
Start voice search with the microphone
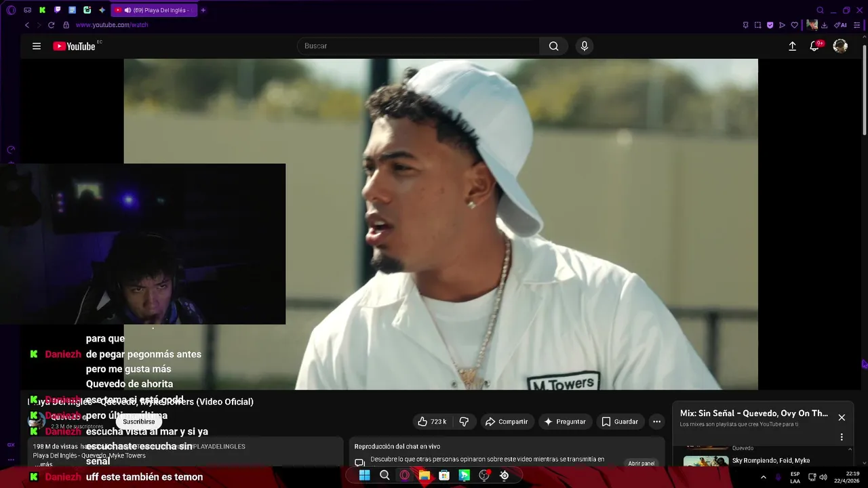585,46
